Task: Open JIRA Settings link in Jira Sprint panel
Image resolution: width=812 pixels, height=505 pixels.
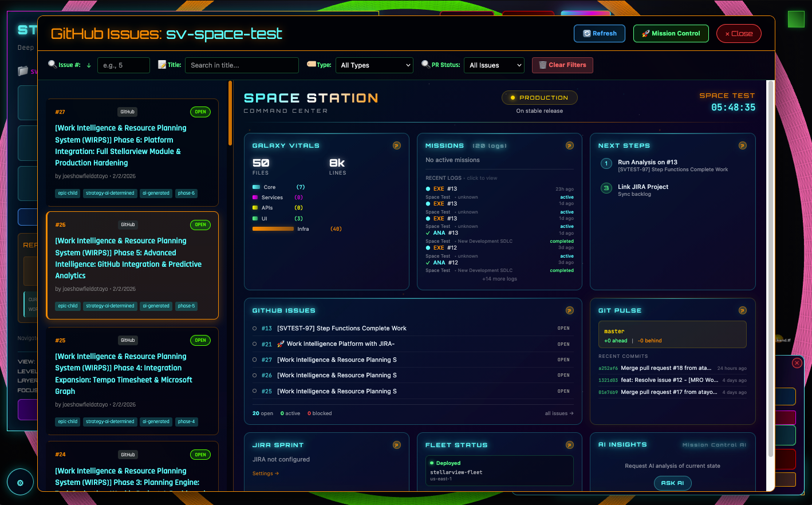Action: tap(265, 474)
